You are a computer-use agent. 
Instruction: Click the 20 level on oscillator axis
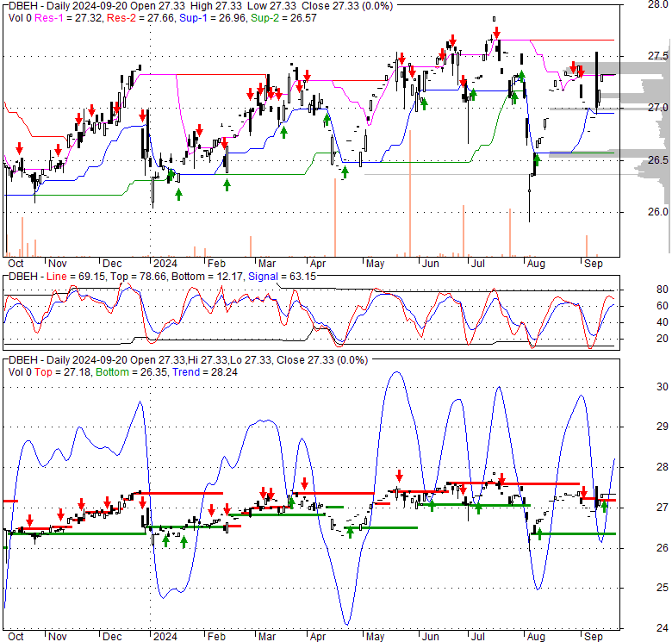[663, 339]
